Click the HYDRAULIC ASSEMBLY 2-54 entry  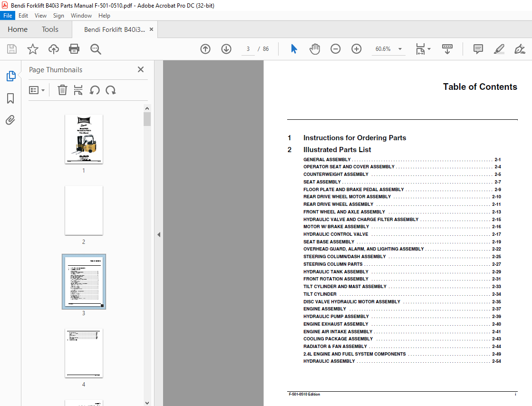(402, 361)
